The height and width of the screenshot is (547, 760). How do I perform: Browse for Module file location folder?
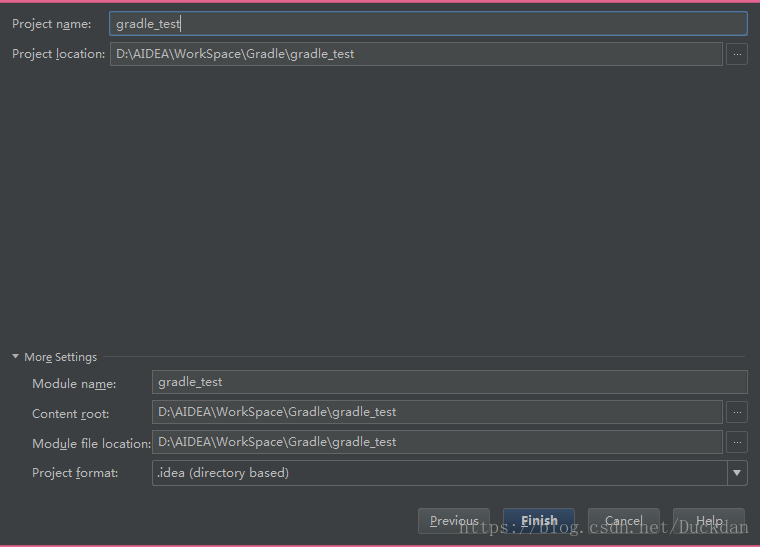737,442
